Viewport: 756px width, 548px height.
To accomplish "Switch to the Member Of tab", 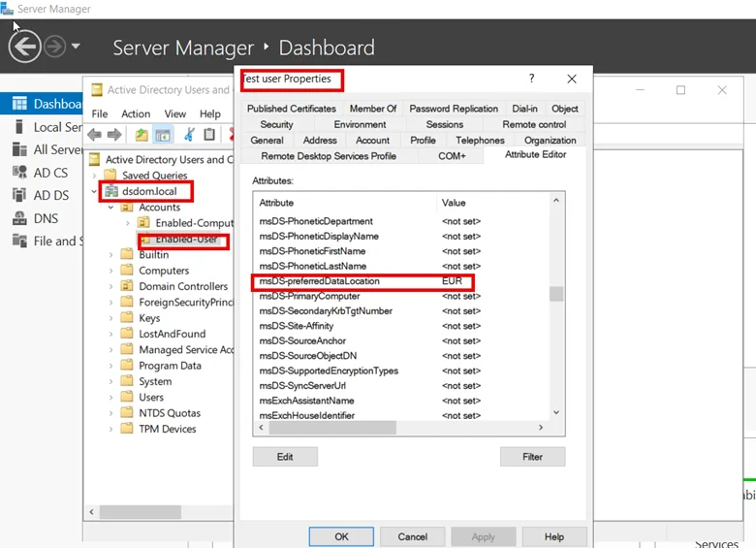I will 372,109.
